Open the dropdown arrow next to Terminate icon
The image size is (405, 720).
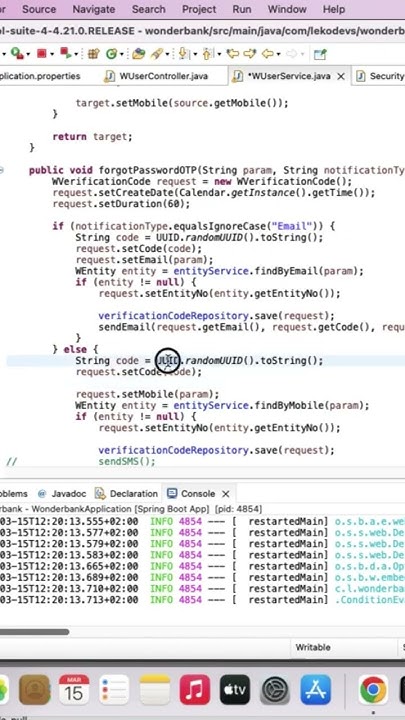click(x=51, y=54)
